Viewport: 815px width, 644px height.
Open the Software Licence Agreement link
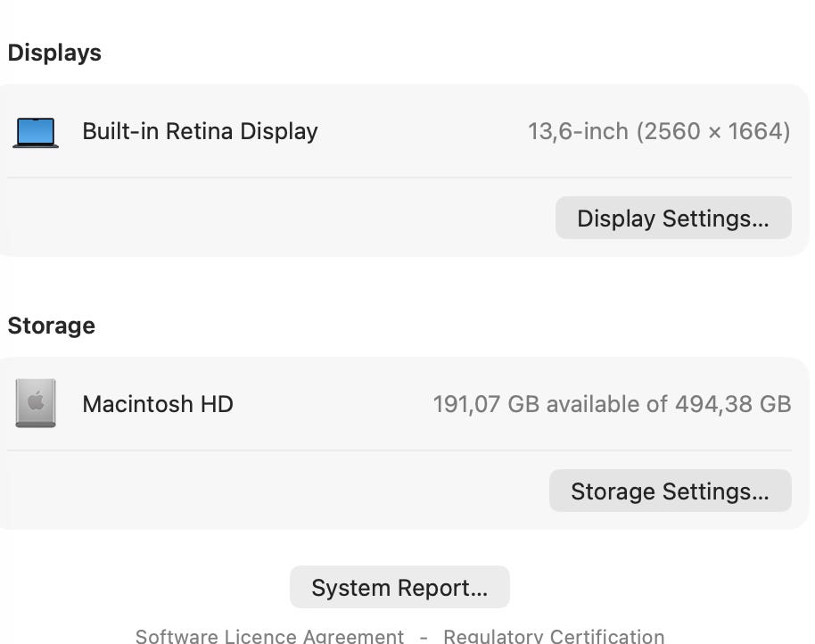coord(269,636)
